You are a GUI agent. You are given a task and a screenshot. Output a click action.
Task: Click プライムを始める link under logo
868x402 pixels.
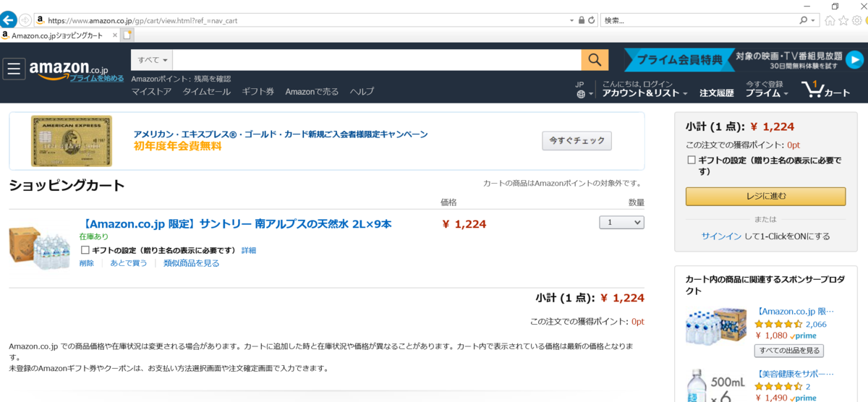coord(97,78)
